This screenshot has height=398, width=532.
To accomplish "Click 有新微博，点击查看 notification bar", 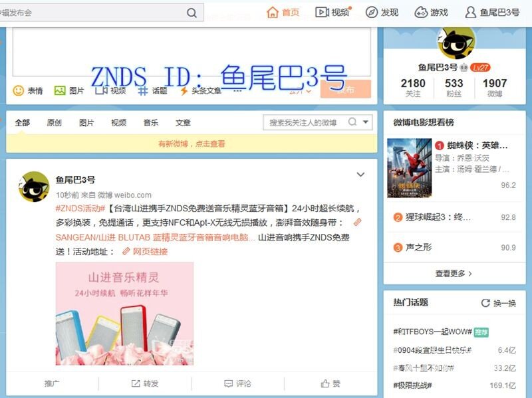I will coord(192,144).
